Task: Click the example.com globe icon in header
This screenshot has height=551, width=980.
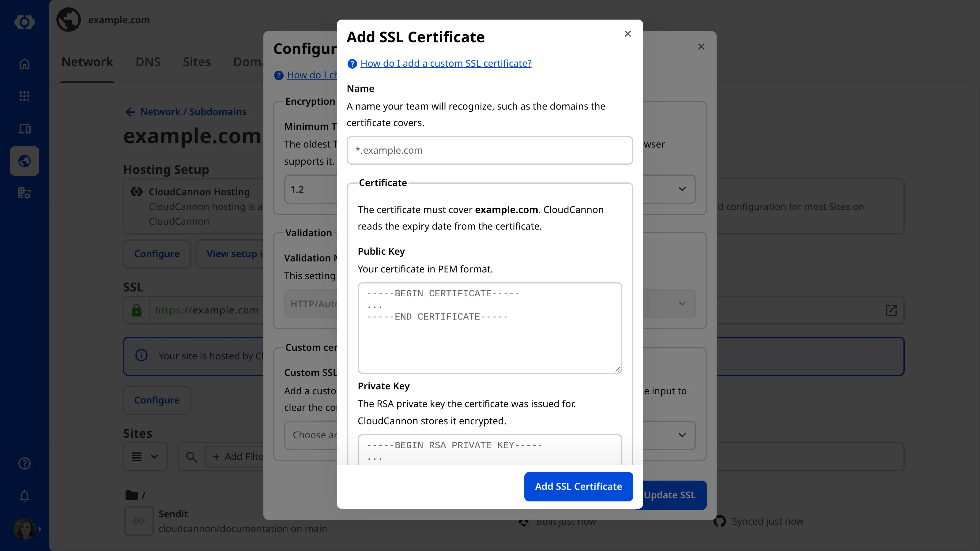Action: pos(69,20)
